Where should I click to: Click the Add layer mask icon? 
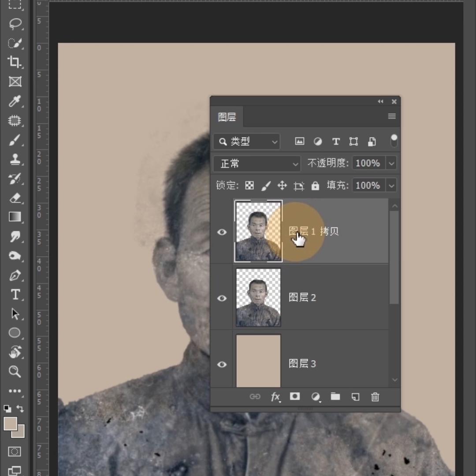pos(294,397)
